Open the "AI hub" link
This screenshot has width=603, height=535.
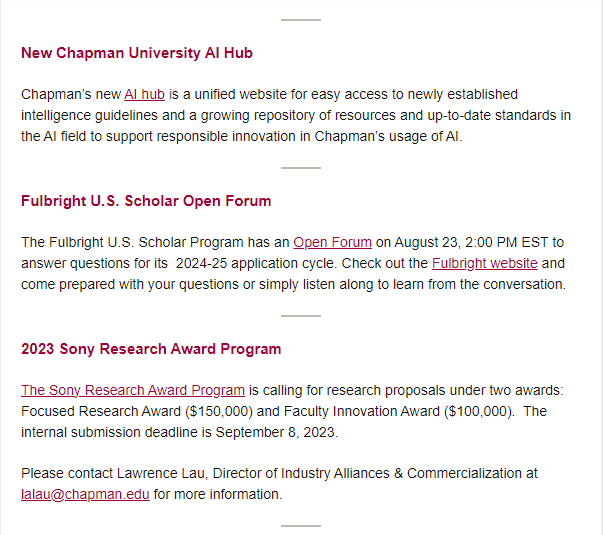144,95
